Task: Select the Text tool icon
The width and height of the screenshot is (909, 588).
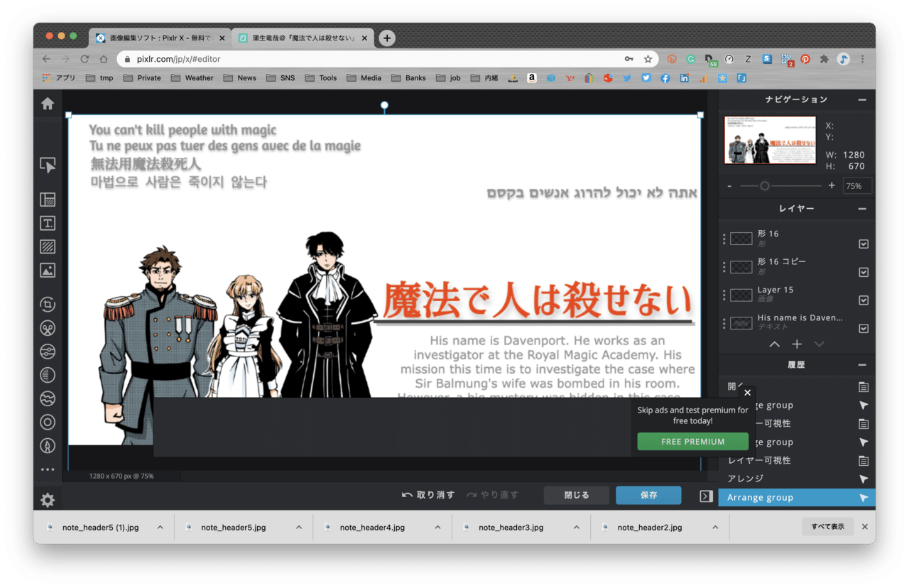Action: click(x=48, y=224)
